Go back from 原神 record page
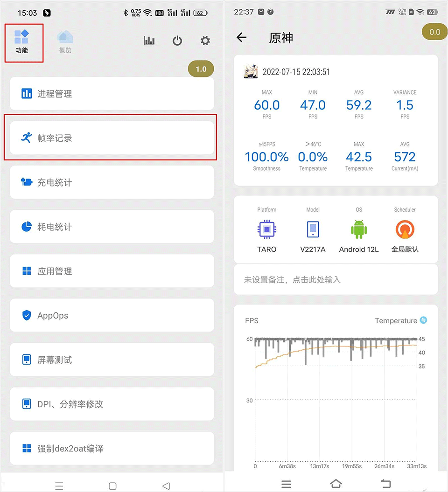448x492 pixels. tap(241, 38)
